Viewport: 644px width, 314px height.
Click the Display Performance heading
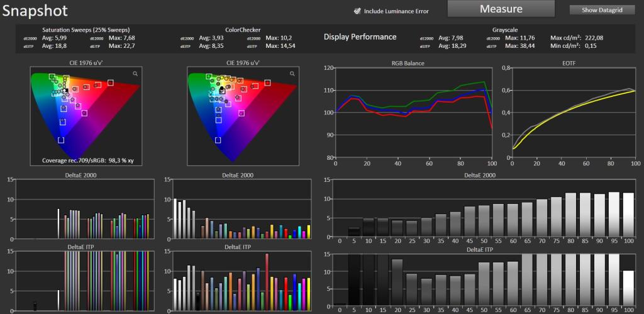pyautogui.click(x=360, y=37)
